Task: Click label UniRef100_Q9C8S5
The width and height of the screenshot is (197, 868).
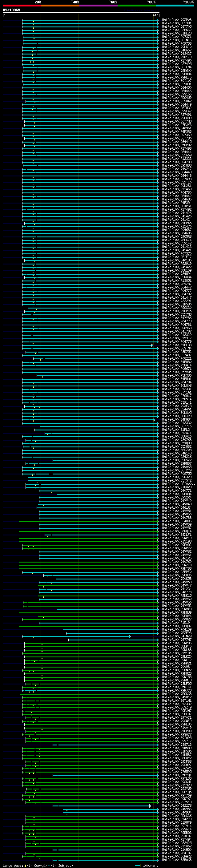Action: pos(177,575)
